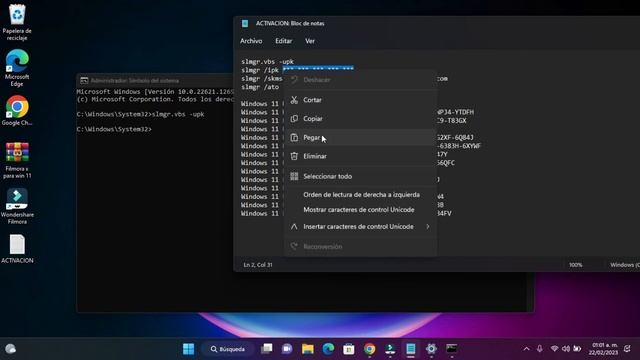Click the Búsqueda search box in taskbar

coord(228,349)
